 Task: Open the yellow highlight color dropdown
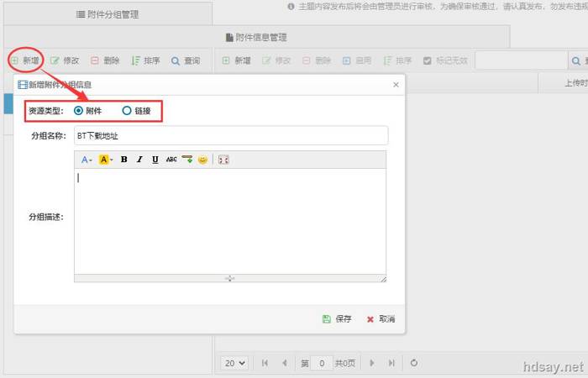105,160
